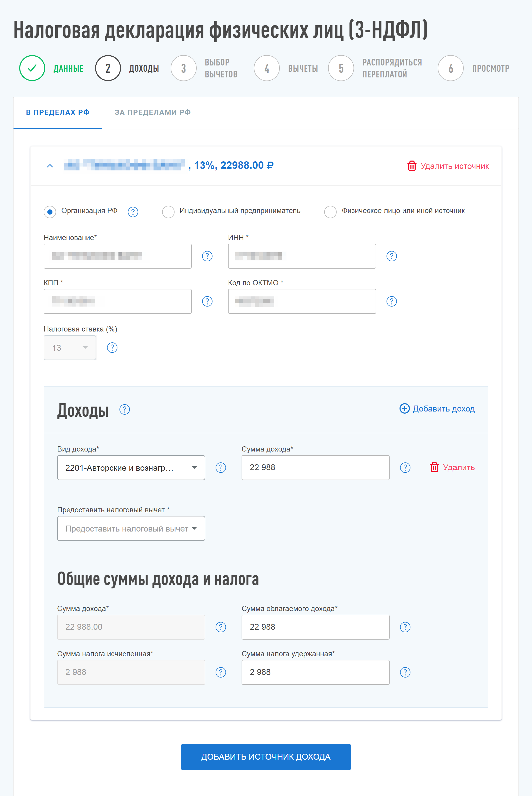Open help icon for Код по ОКТМО field

click(x=391, y=301)
